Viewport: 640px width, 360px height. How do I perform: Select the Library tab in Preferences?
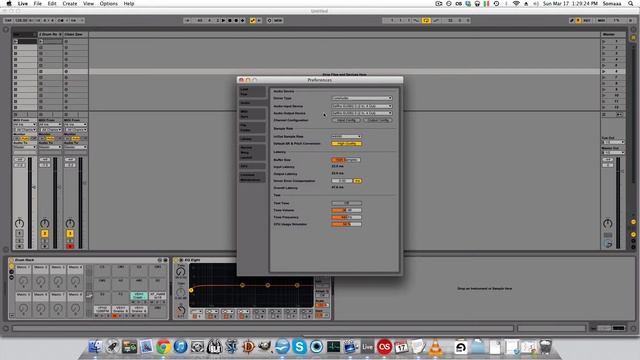(252, 139)
